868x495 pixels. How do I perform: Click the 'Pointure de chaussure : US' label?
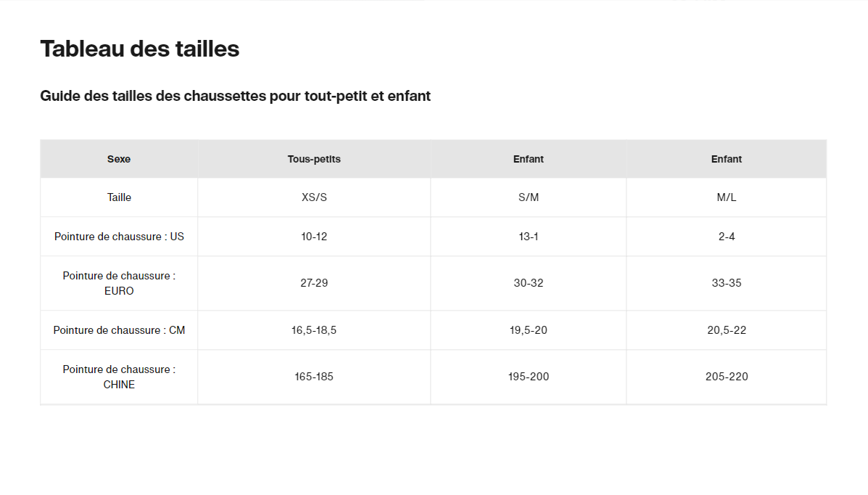[x=119, y=237]
